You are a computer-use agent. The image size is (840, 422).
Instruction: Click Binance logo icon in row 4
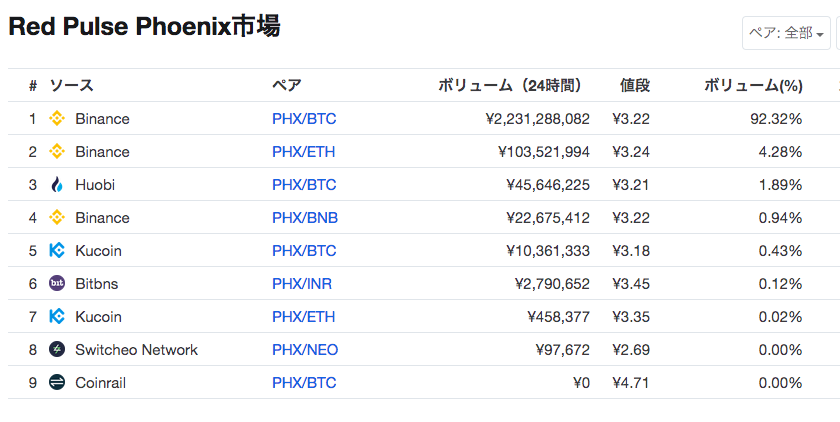click(57, 217)
